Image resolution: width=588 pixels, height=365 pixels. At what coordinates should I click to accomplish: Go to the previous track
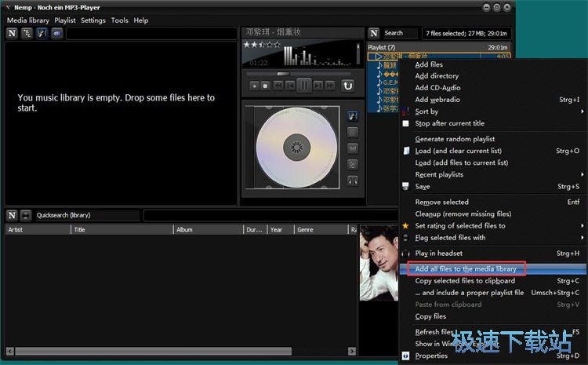click(290, 86)
